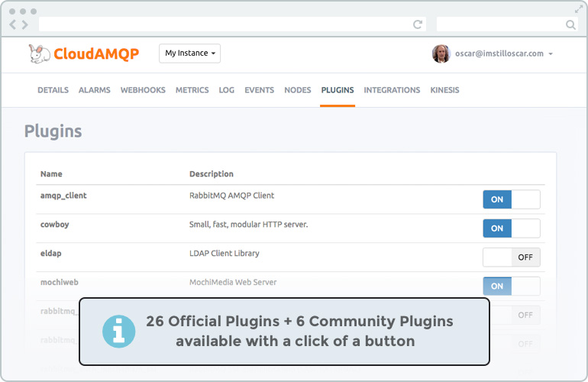Toggle the mochiweb plugin switch

[x=512, y=286]
